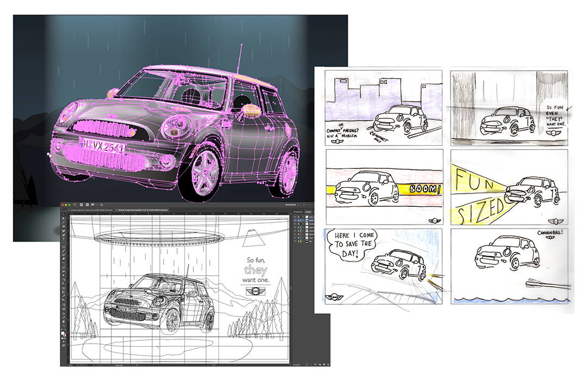This screenshot has height=380, width=588.
Task: Expand the mesh layer contents
Action: tap(303, 220)
